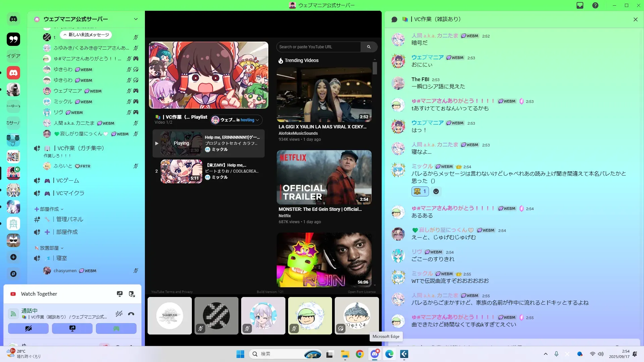Open the "ウェブ... is hosting" dropdown
Viewport: 644px width, 362px height.
coord(236,120)
